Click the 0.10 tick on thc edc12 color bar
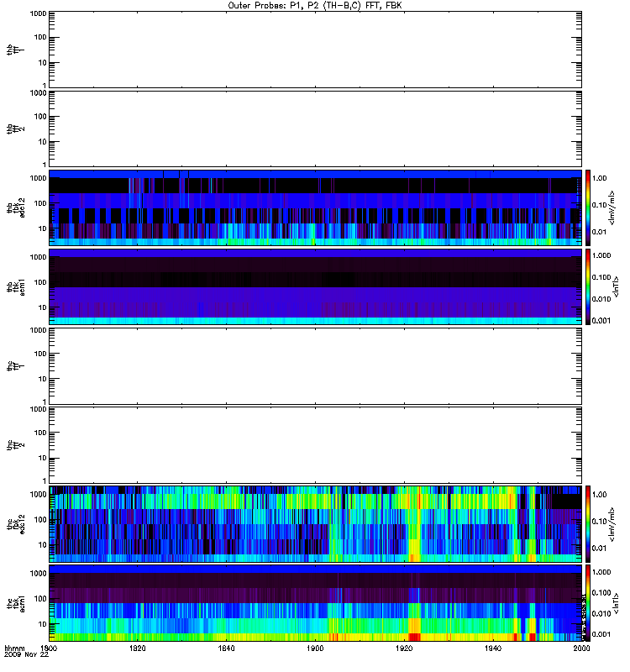 coord(599,521)
